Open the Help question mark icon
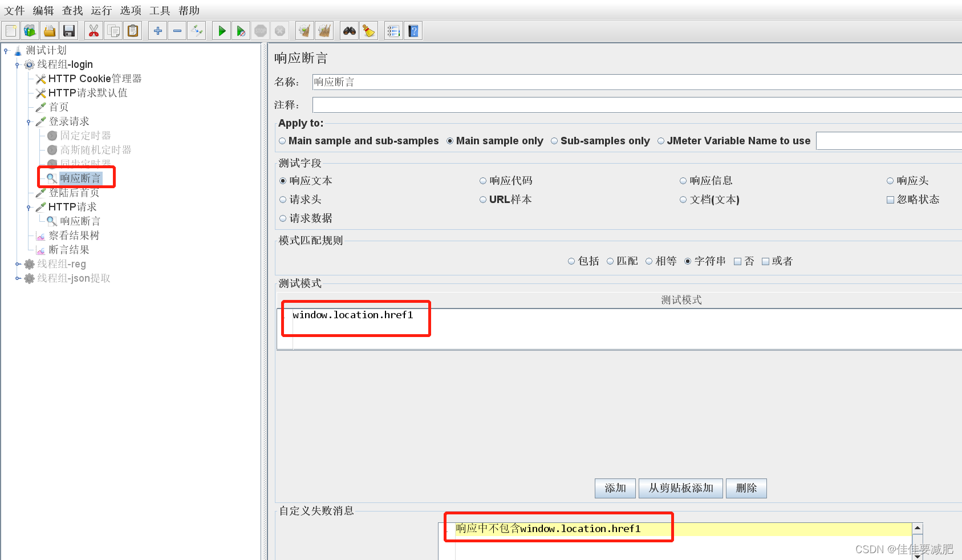Image resolution: width=962 pixels, height=560 pixels. click(x=413, y=31)
